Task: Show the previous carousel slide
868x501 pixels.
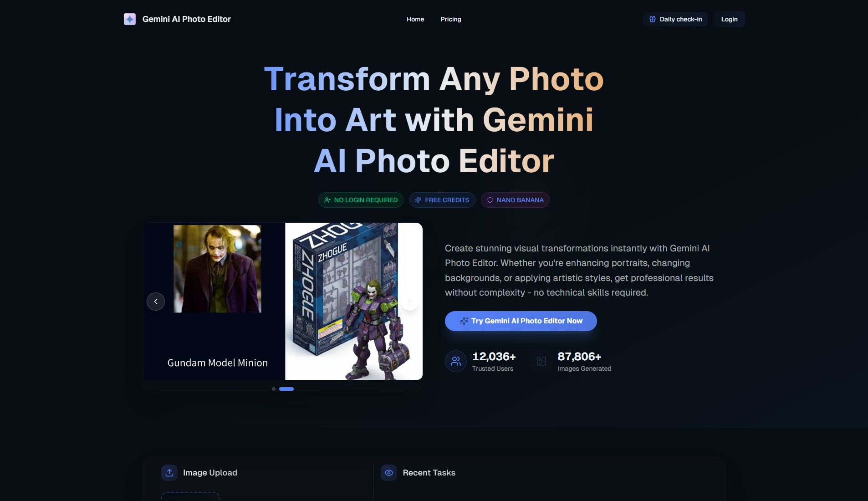Action: pos(156,302)
